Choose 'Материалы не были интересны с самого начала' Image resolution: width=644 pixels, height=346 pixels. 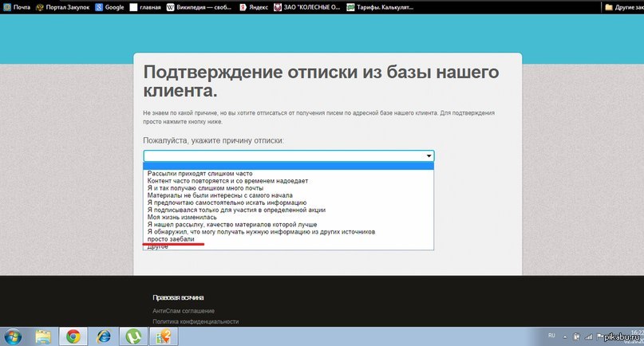220,195
